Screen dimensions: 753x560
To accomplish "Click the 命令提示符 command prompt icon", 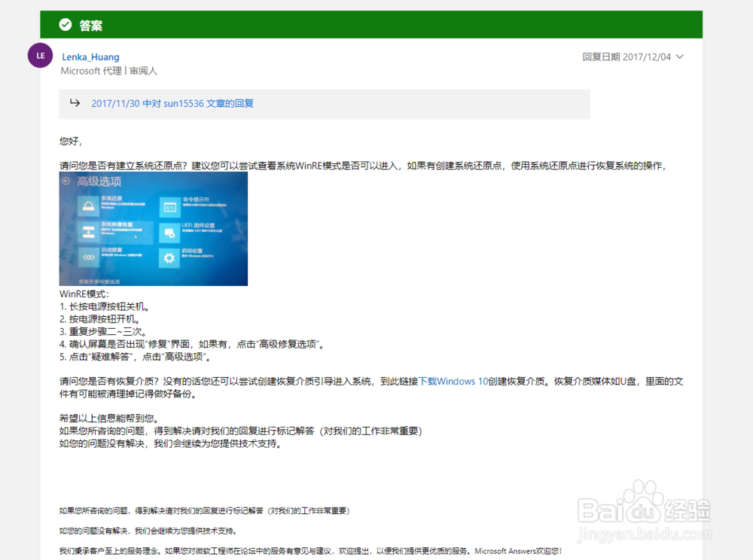I will point(169,206).
